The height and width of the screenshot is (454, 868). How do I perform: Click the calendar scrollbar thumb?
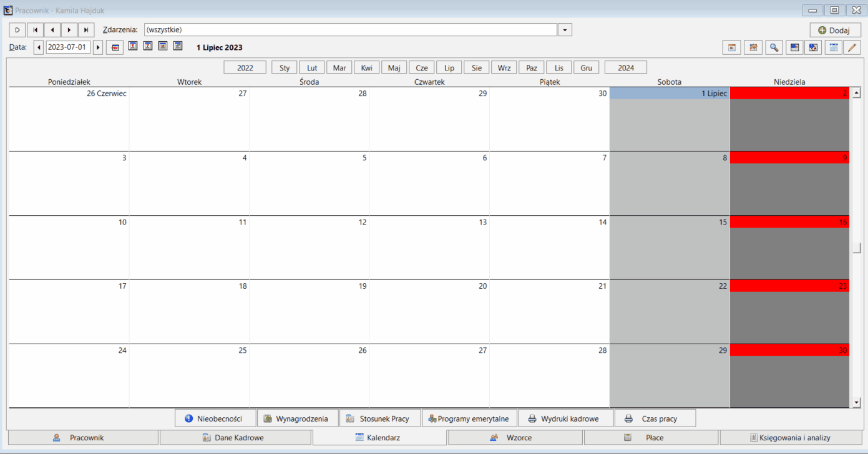(857, 248)
